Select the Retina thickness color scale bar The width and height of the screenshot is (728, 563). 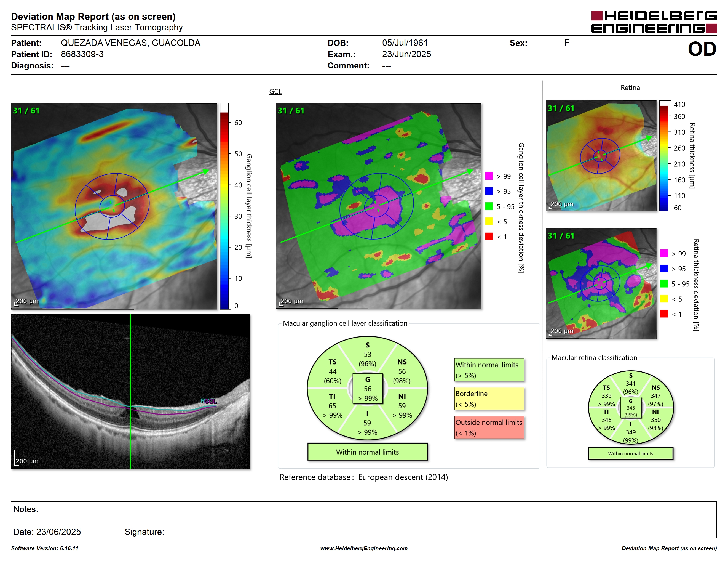[x=664, y=156]
